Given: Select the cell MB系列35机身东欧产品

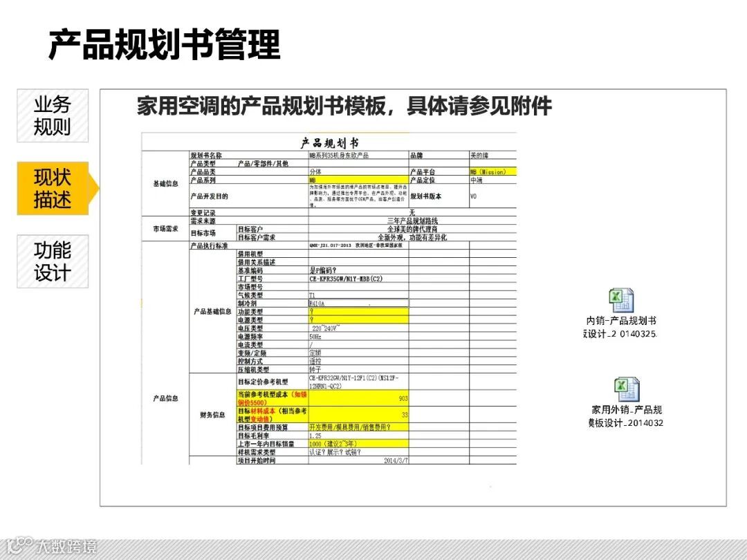Looking at the screenshot, I should click(358, 156).
